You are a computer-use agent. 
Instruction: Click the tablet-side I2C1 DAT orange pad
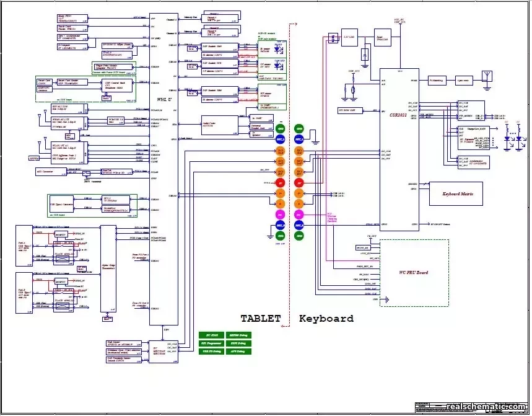click(281, 162)
